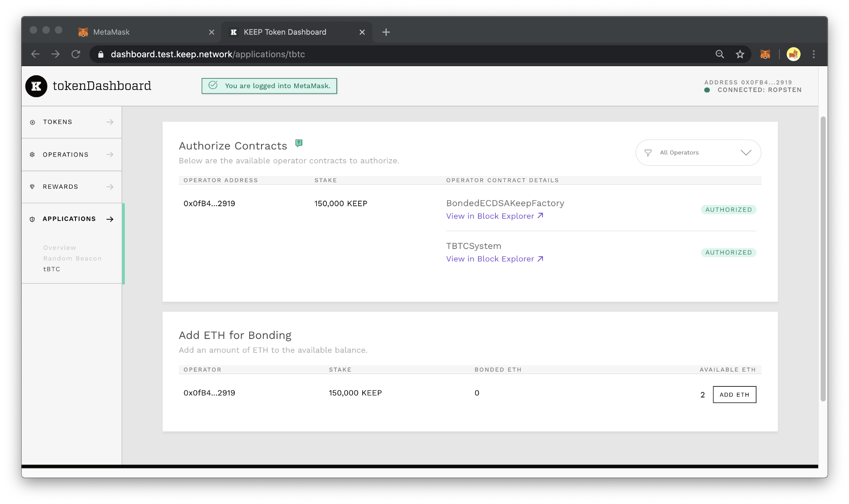Click the browser zoom magnifier icon
Viewport: 849px width, 504px height.
[720, 54]
